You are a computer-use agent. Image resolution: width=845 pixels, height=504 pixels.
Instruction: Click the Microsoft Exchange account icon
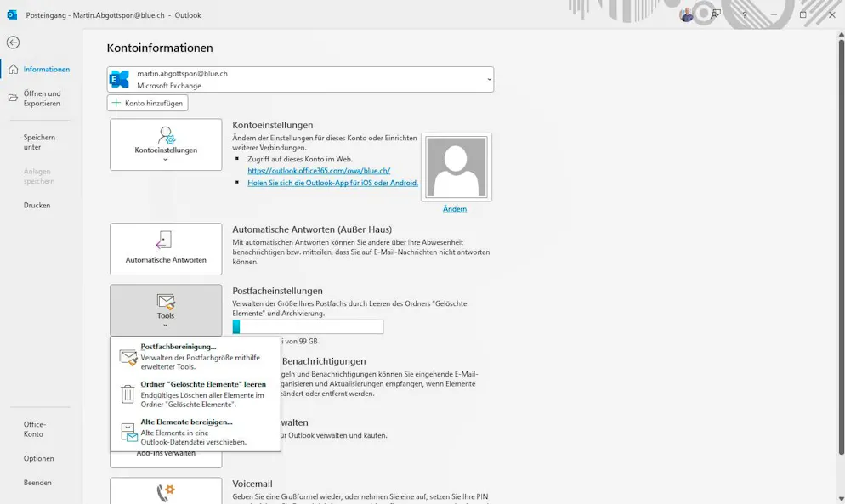click(x=119, y=79)
